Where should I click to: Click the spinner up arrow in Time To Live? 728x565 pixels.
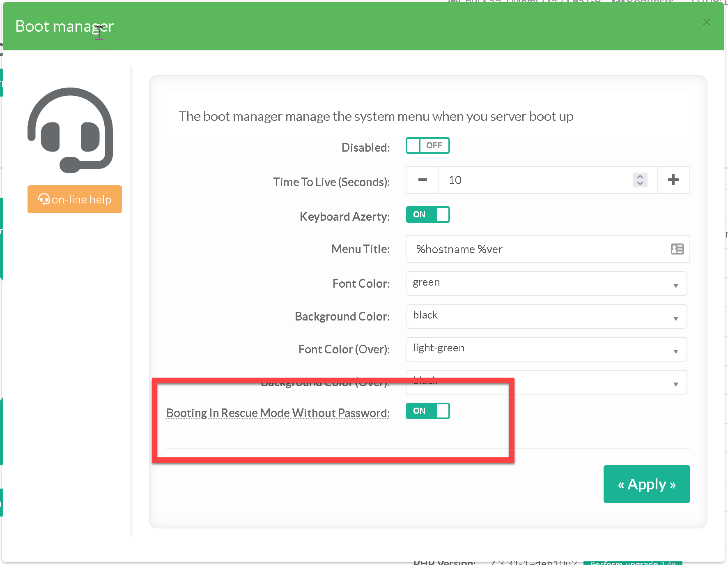pos(640,176)
